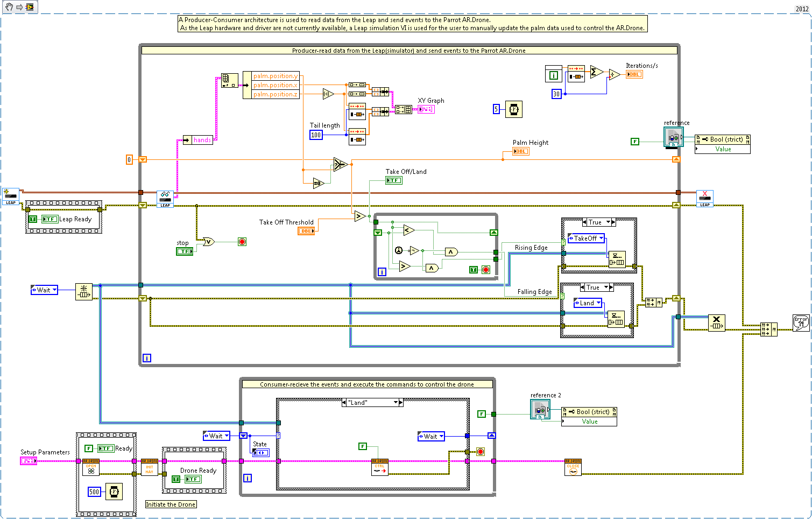
Task: Select Enqueue Element node in TakeOff case
Action: (x=617, y=259)
